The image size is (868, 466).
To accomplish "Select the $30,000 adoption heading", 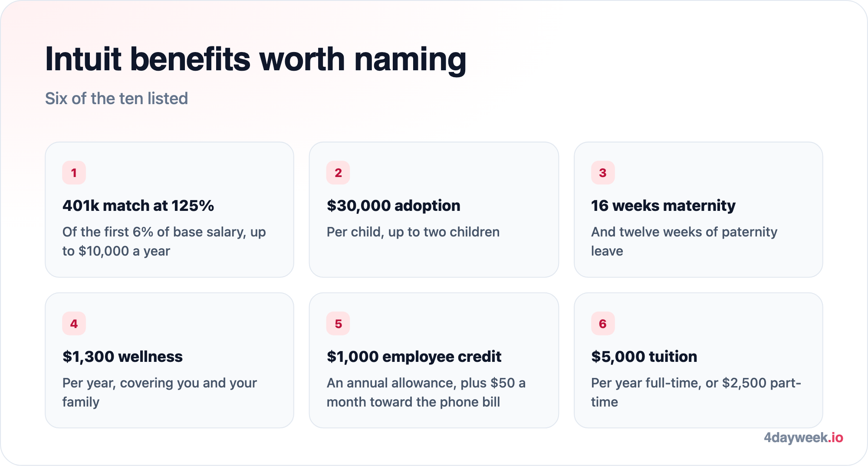I will pyautogui.click(x=393, y=205).
